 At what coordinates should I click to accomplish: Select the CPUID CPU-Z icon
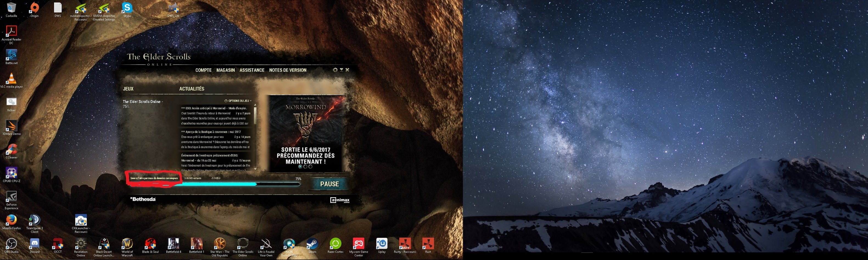click(x=12, y=175)
